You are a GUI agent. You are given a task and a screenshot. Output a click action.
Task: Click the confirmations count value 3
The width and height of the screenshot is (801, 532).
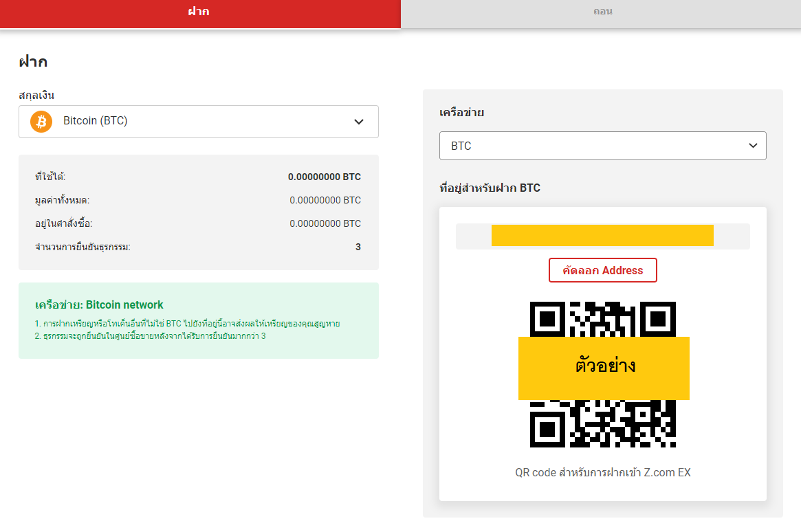pos(358,247)
